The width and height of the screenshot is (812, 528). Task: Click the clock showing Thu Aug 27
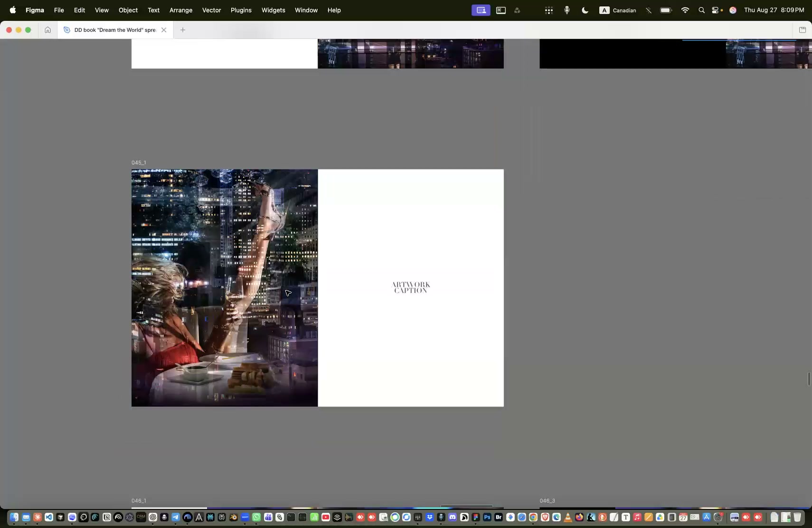774,10
